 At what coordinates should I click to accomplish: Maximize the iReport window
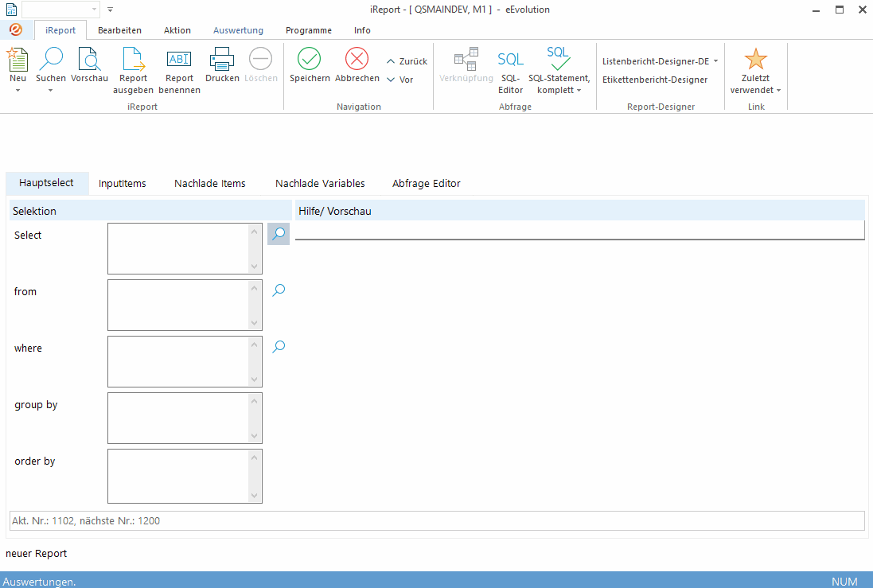click(840, 10)
